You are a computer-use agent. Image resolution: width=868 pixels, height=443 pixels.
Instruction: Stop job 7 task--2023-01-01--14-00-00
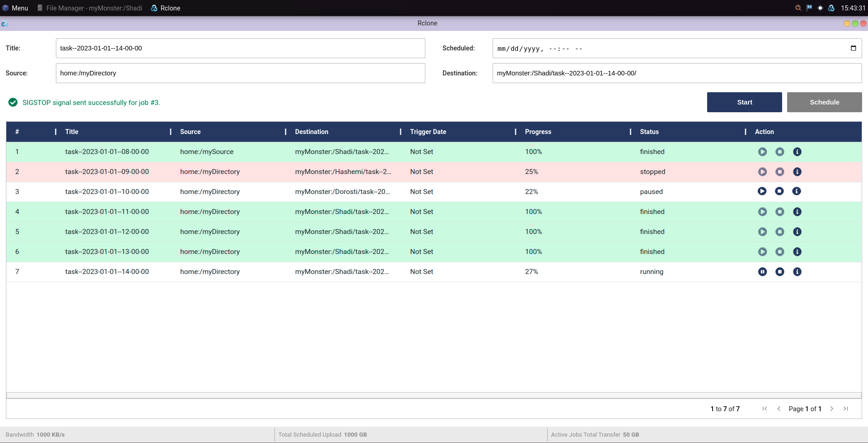click(x=779, y=272)
